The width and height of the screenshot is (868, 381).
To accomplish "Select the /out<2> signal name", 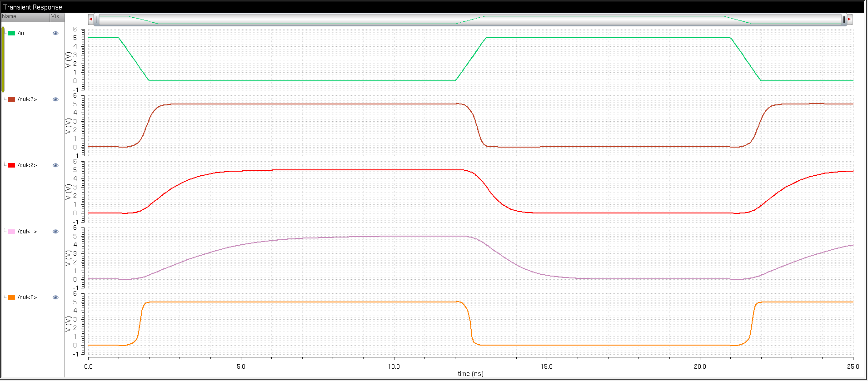I will 27,165.
